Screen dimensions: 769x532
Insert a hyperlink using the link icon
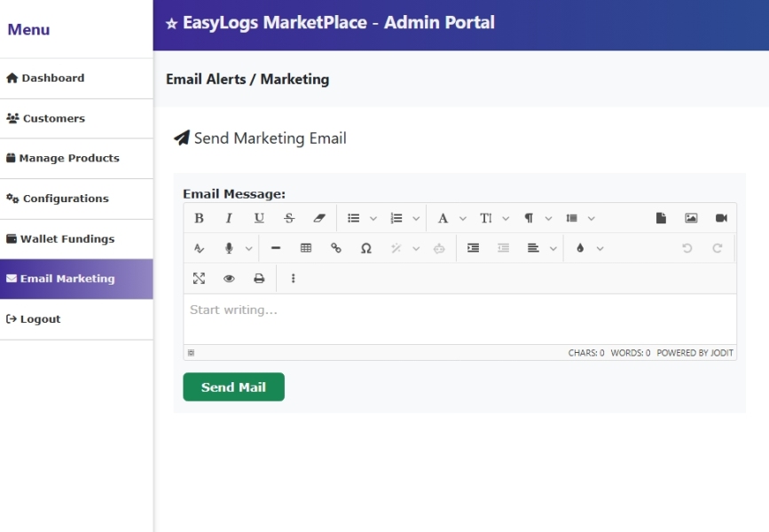336,248
